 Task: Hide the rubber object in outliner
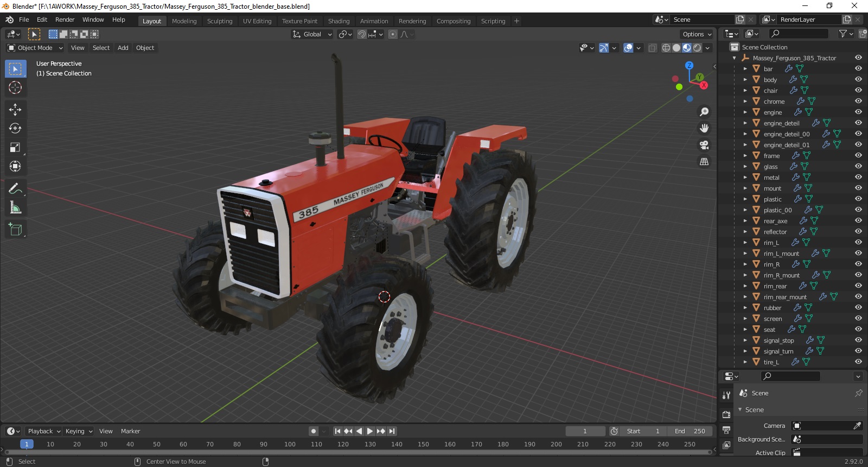click(858, 308)
